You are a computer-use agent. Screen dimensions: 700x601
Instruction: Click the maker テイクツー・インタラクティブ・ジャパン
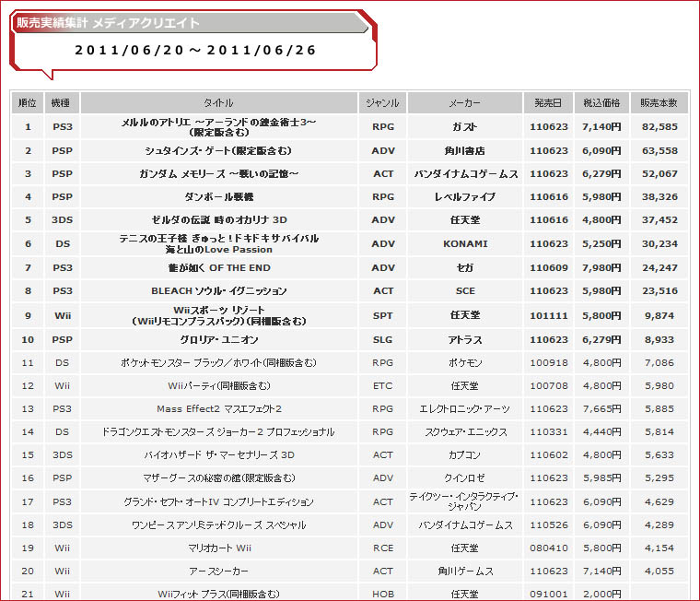coord(465,501)
